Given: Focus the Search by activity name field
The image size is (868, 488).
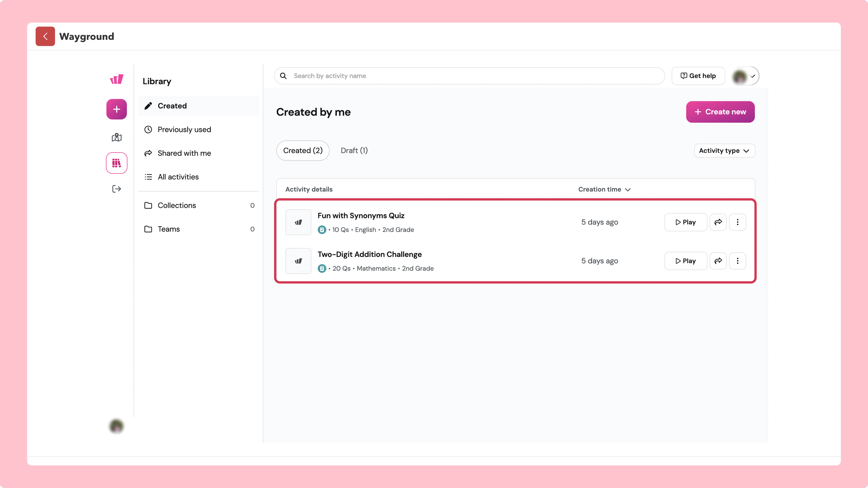Looking at the screenshot, I should click(469, 76).
